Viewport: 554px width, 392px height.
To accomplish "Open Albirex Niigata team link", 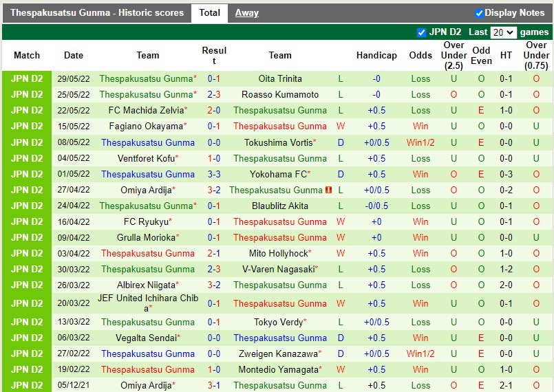I will click(x=147, y=285).
